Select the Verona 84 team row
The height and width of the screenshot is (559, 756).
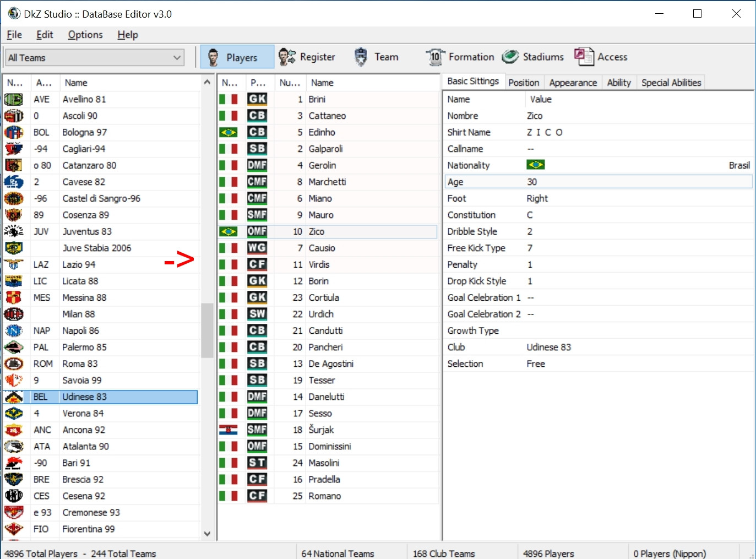101,413
